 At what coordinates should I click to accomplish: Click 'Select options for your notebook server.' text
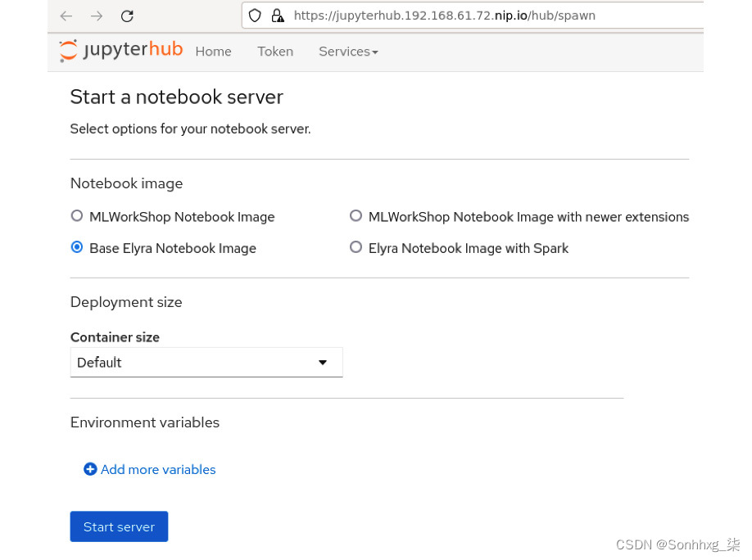(190, 129)
